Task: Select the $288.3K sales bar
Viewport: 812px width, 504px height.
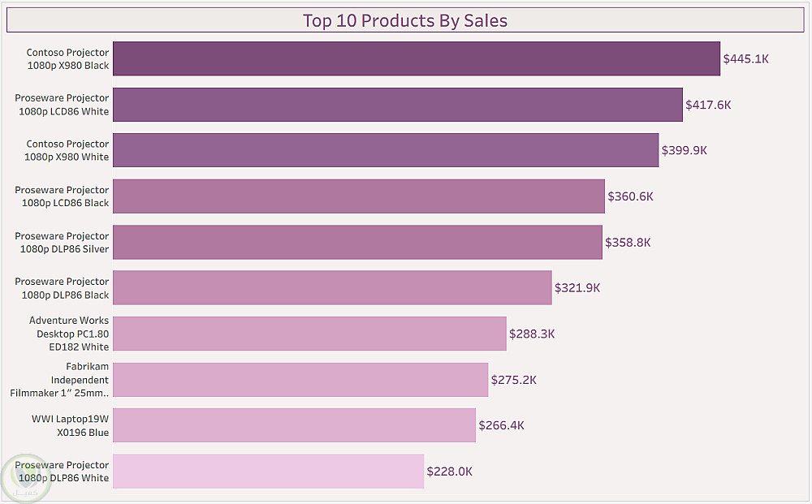Action: click(309, 334)
